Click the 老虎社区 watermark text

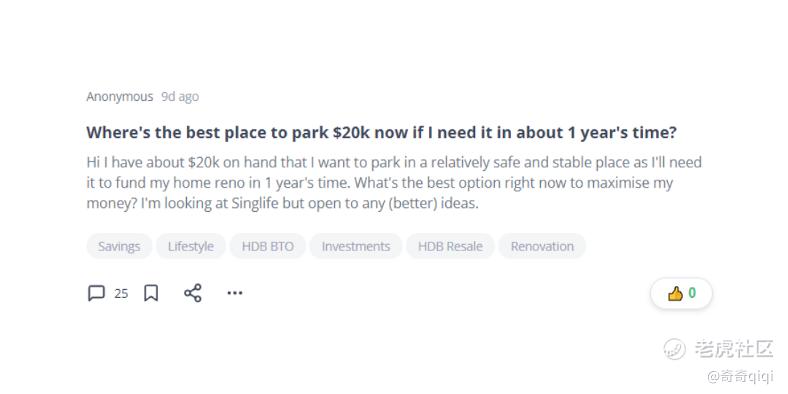(x=734, y=348)
